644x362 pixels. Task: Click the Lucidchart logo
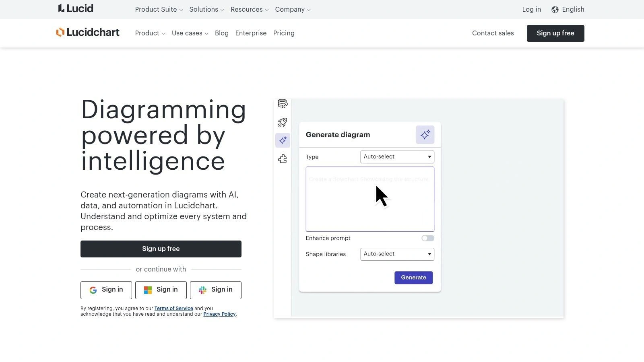coord(88,33)
